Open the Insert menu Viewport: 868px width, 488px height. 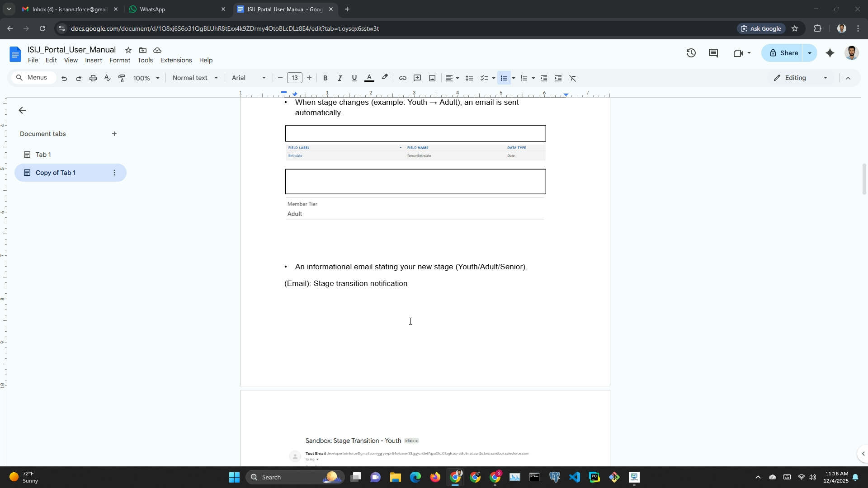click(x=93, y=60)
